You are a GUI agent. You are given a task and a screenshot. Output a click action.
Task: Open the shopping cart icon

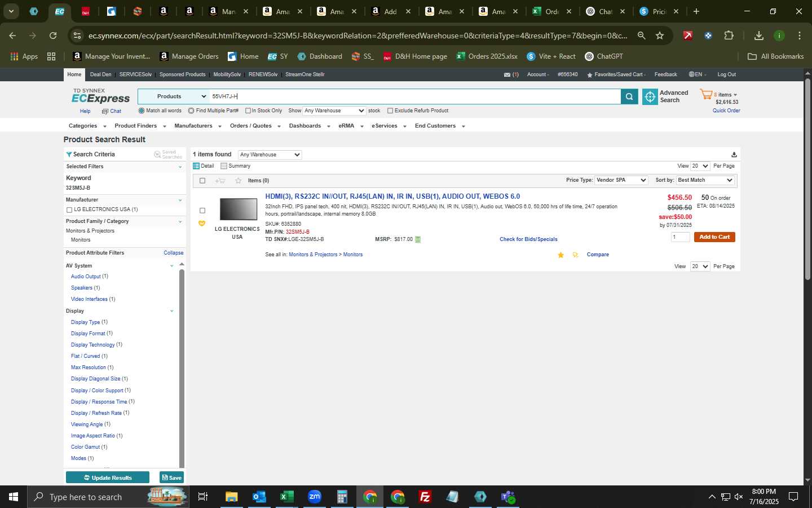[x=706, y=94]
